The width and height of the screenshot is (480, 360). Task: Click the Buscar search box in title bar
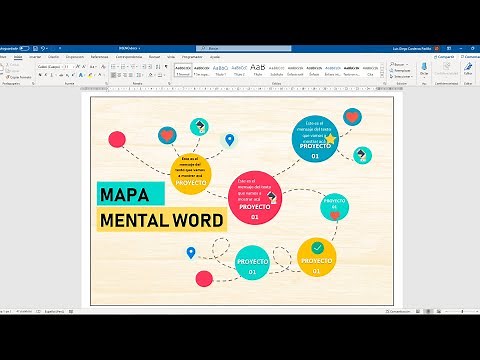click(x=244, y=48)
